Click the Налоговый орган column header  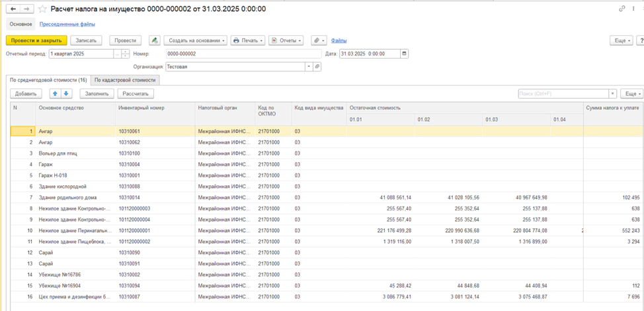point(225,113)
